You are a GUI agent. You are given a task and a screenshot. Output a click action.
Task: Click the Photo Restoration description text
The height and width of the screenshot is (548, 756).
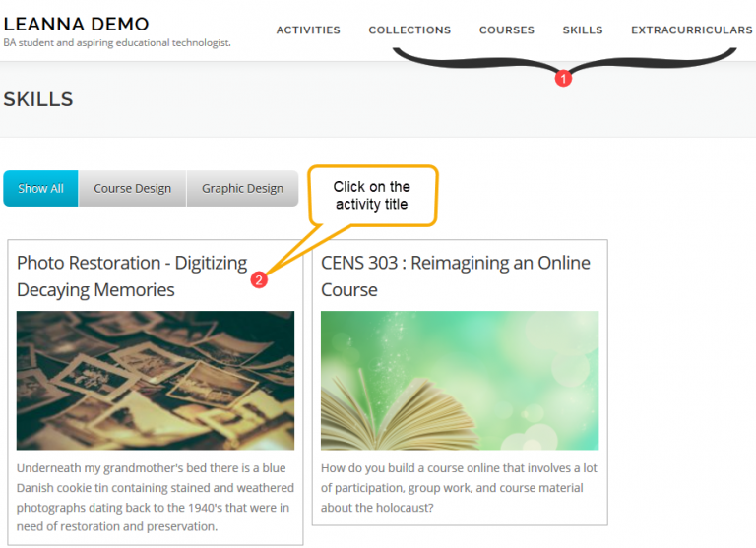pos(156,497)
